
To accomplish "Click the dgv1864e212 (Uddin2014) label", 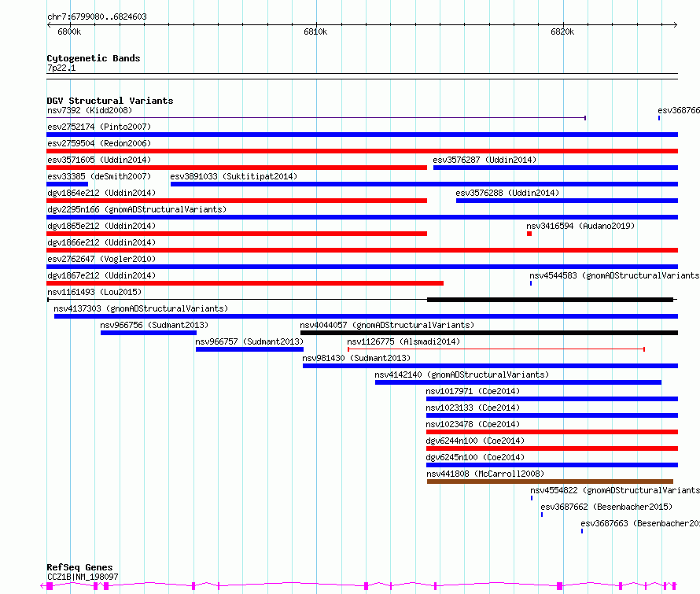I will 101,193.
